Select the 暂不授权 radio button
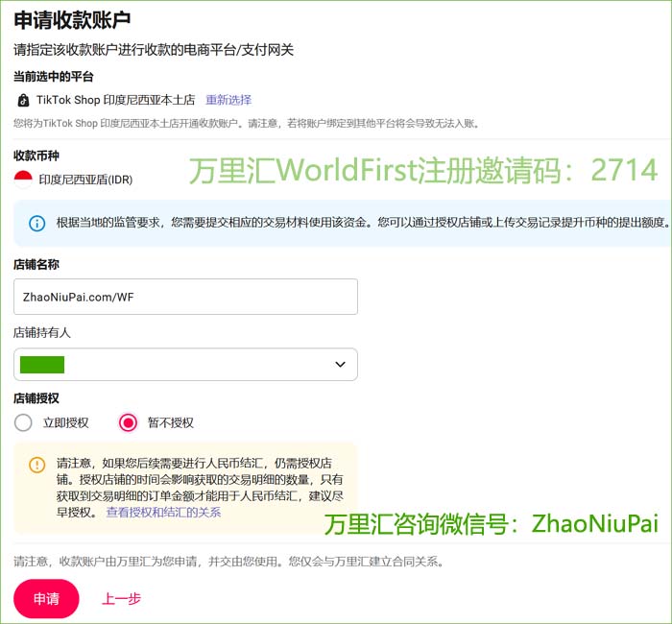 [128, 423]
